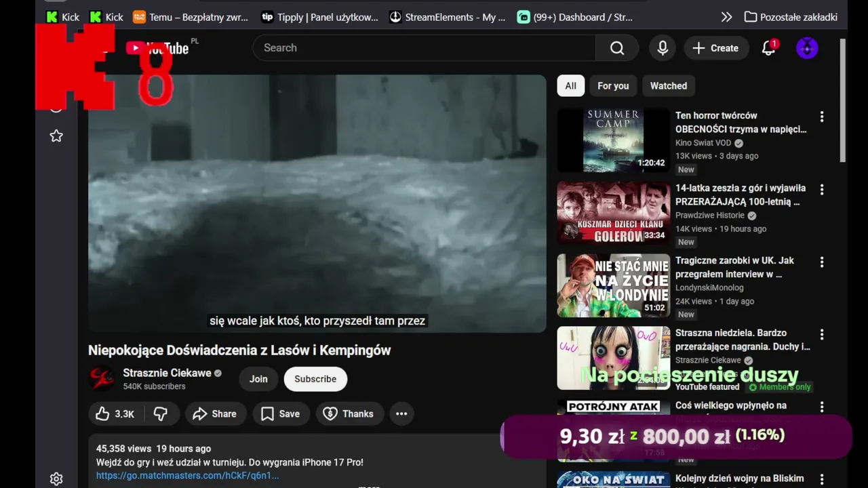Save the video to a playlist

click(x=281, y=413)
